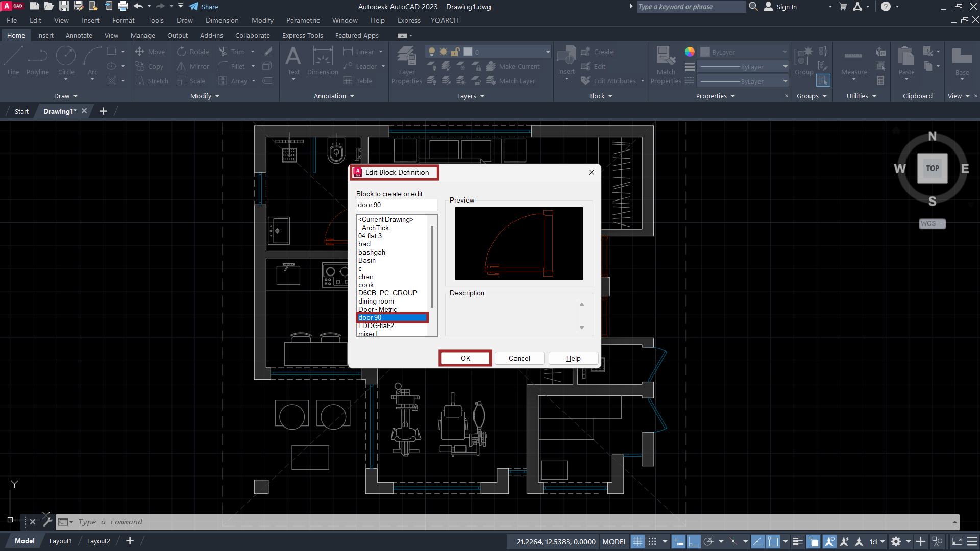Switch to the Layout1 tab
Image resolution: width=980 pixels, height=551 pixels.
[x=61, y=541]
